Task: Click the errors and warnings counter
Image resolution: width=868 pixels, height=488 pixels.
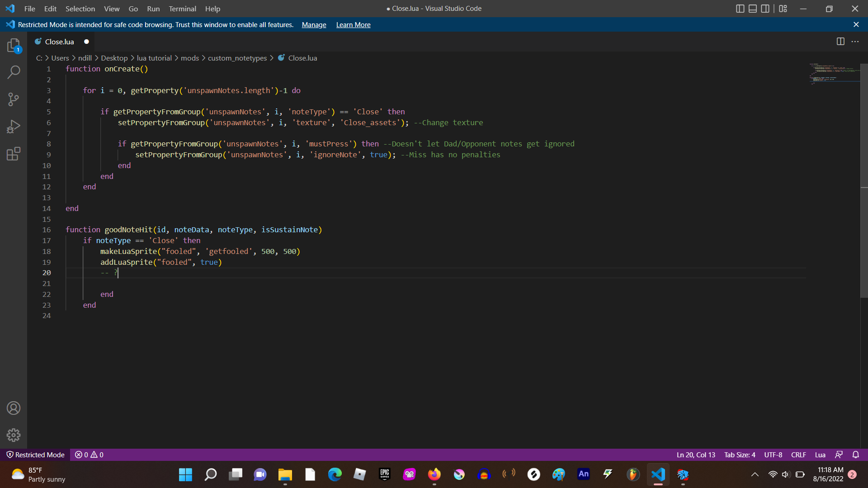Action: [x=89, y=455]
